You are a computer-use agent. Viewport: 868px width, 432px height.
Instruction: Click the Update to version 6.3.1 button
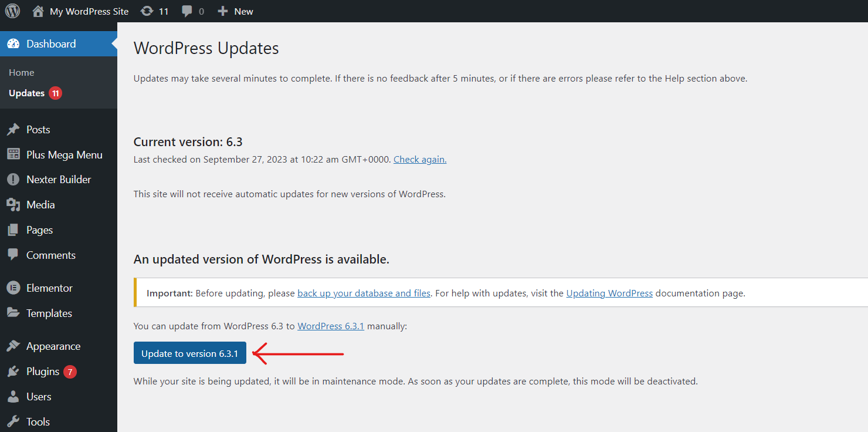(189, 353)
